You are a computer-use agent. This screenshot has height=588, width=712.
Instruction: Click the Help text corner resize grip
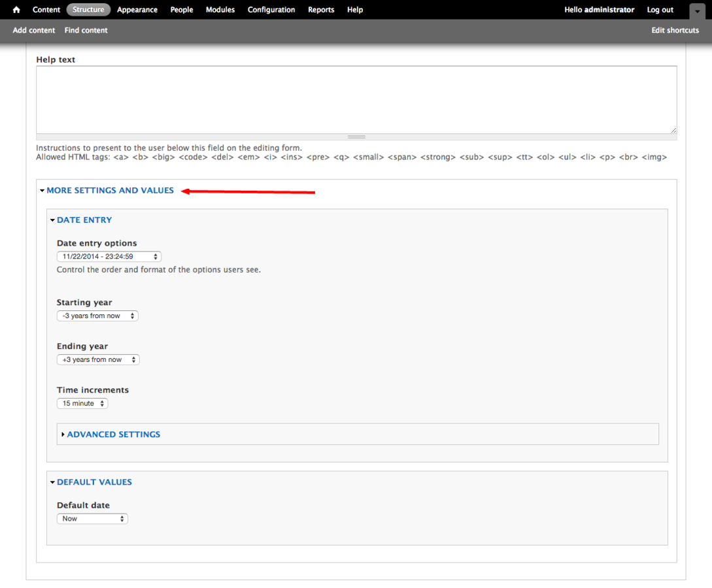[673, 130]
